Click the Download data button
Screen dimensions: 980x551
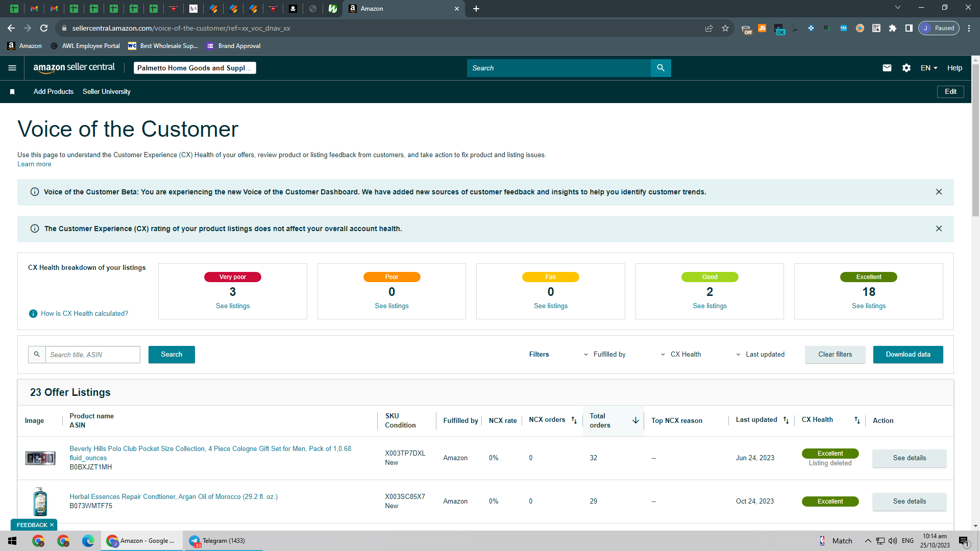(x=908, y=355)
